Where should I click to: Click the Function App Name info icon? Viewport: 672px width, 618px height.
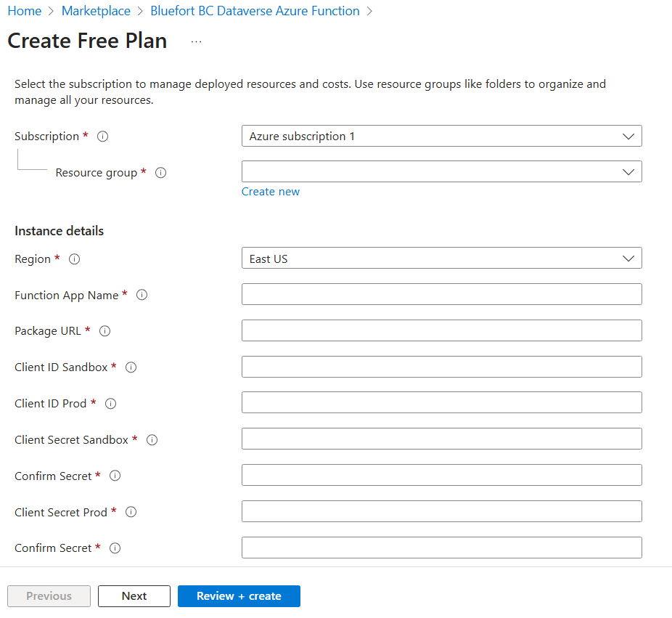(142, 295)
